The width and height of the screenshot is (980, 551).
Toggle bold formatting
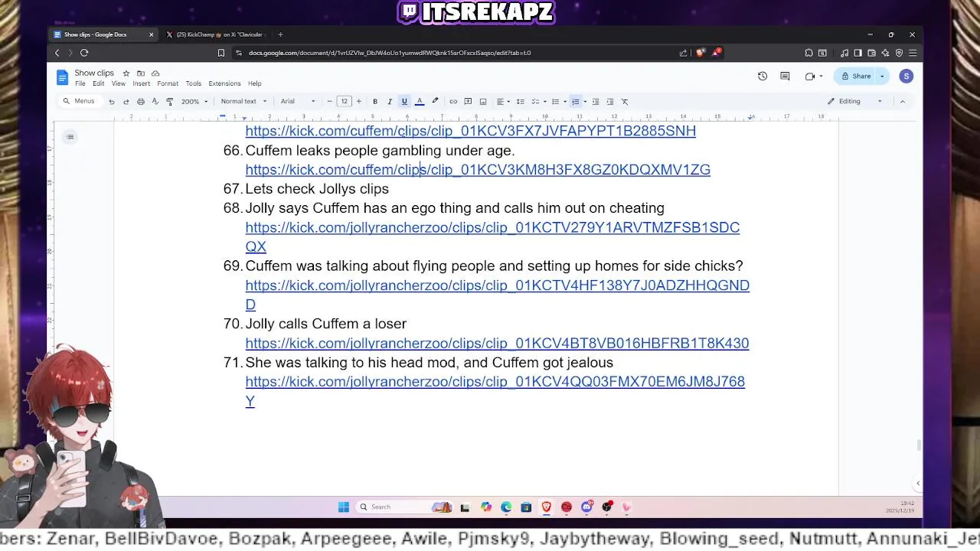tap(375, 101)
